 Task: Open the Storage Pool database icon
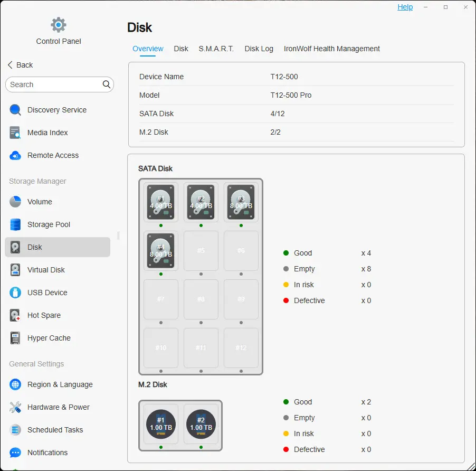click(x=15, y=224)
